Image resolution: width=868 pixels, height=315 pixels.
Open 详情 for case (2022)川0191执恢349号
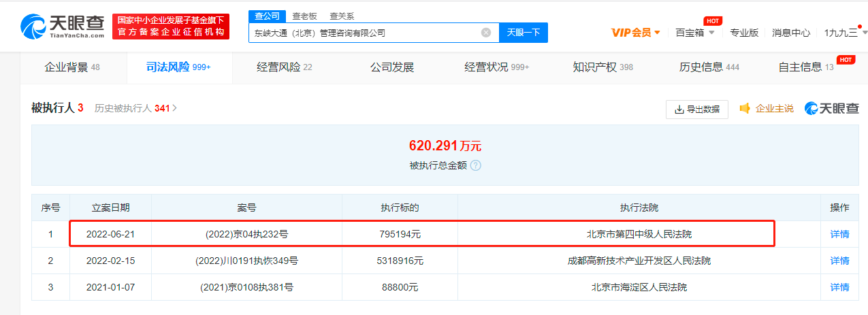pos(839,261)
